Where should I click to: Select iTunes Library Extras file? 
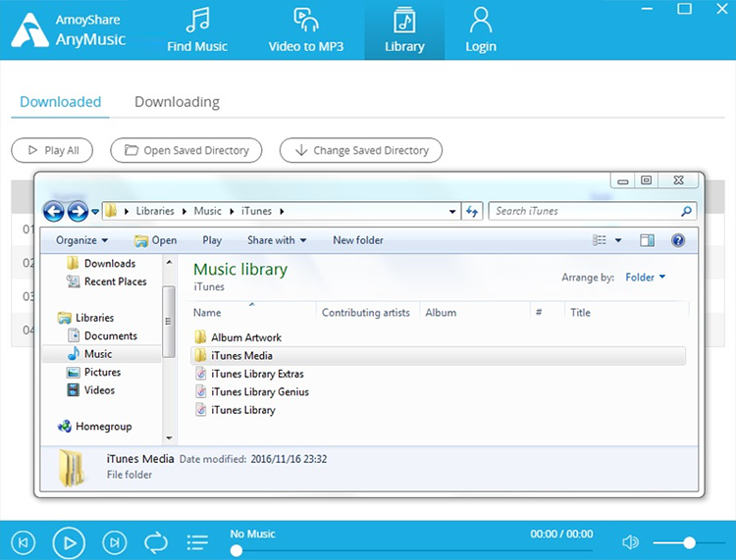click(249, 374)
